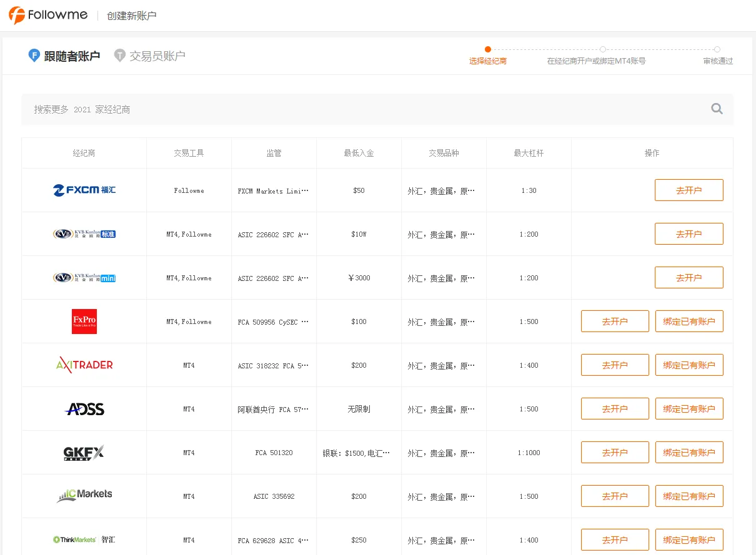
Task: Click the 阿联首央行 FCA regulation cell
Action: [274, 410]
